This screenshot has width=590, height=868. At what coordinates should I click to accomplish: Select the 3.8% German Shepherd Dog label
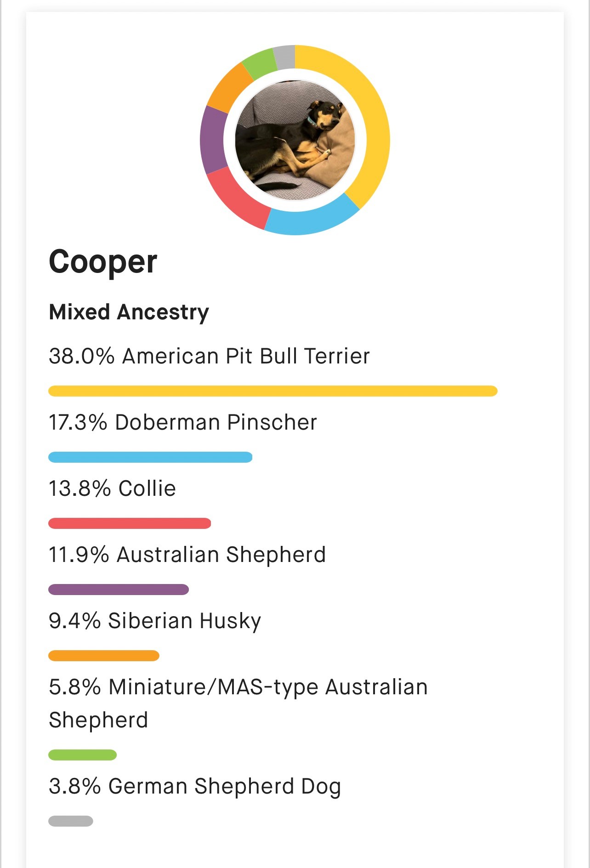pos(195,786)
